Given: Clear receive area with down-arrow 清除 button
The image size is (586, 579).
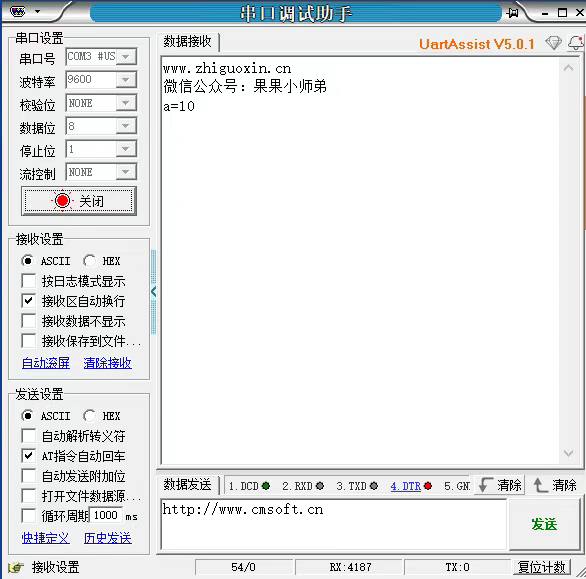Looking at the screenshot, I should [x=500, y=485].
